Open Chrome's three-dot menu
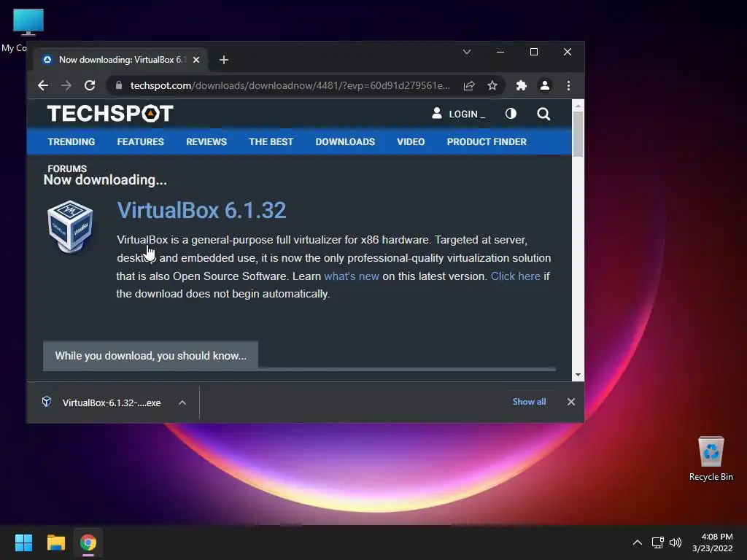The width and height of the screenshot is (747, 560). [568, 86]
